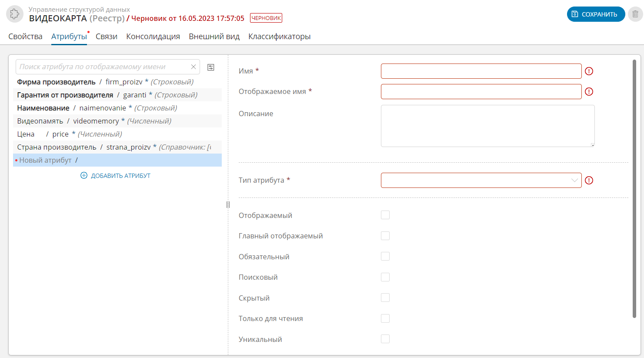The image size is (644, 358).
Task: Switch to the Связи tab
Action: pyautogui.click(x=107, y=37)
